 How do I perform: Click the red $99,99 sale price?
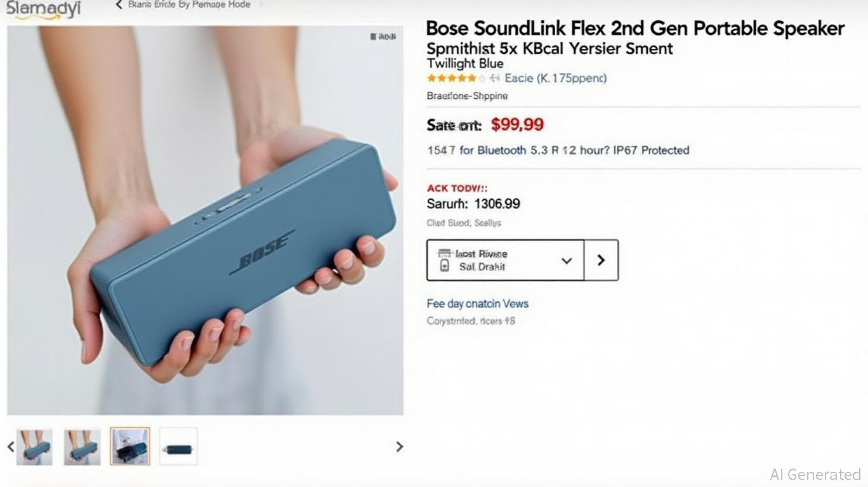(517, 124)
